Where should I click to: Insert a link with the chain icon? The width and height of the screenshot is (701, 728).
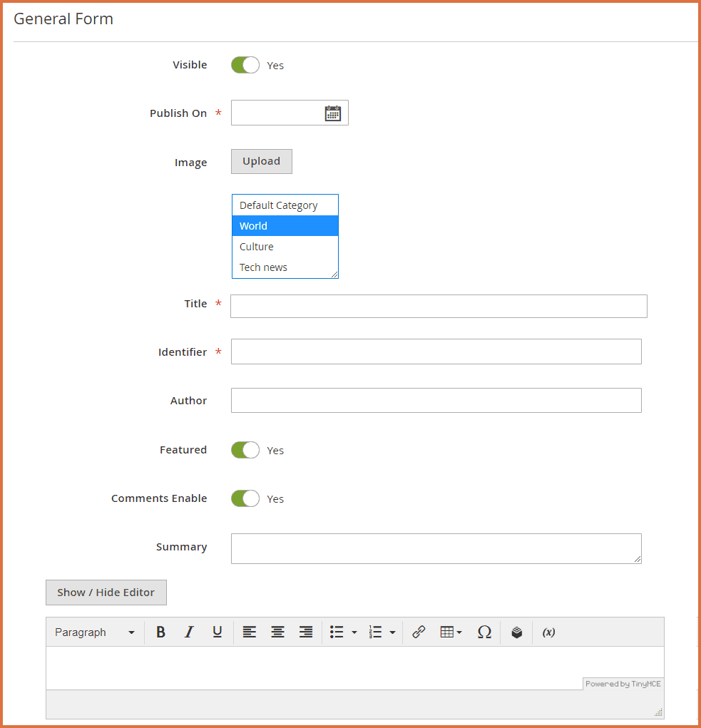point(419,632)
